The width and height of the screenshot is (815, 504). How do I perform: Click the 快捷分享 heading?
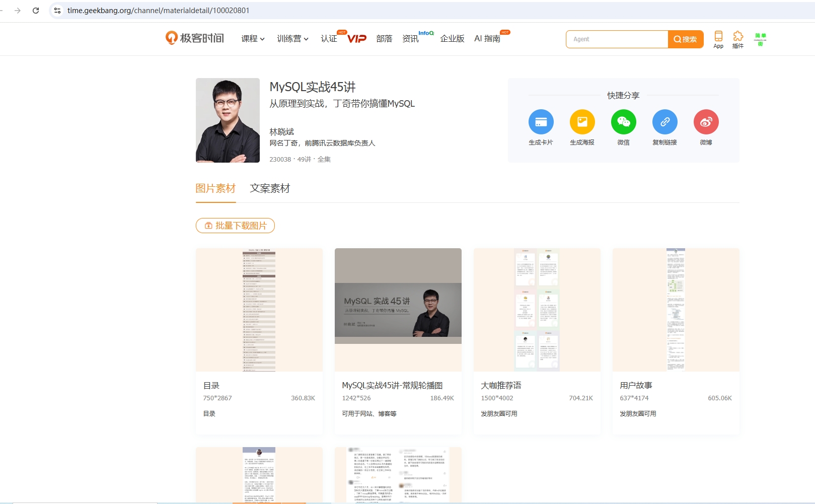(x=623, y=95)
